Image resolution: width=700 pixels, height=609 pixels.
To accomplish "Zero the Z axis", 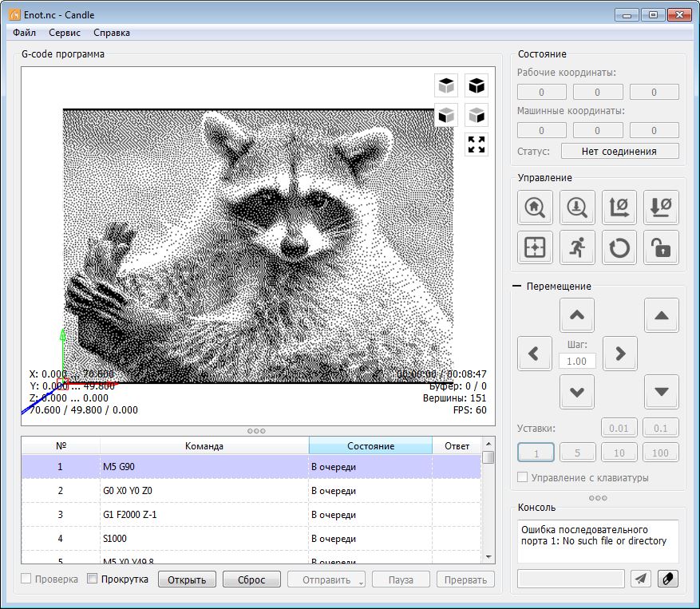I will tap(662, 207).
